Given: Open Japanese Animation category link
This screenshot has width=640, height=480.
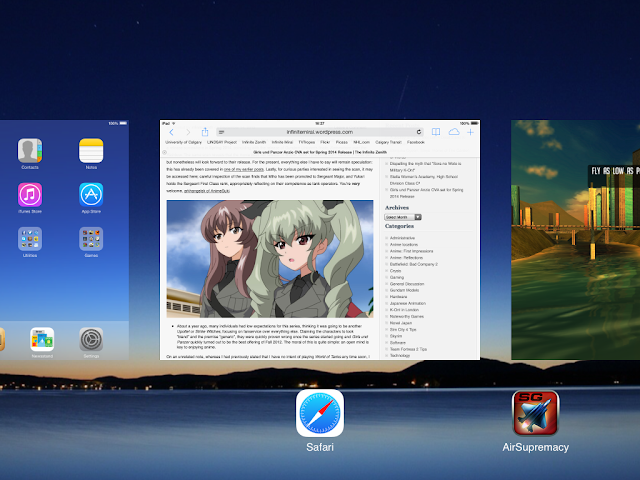Looking at the screenshot, I should pyautogui.click(x=407, y=303).
